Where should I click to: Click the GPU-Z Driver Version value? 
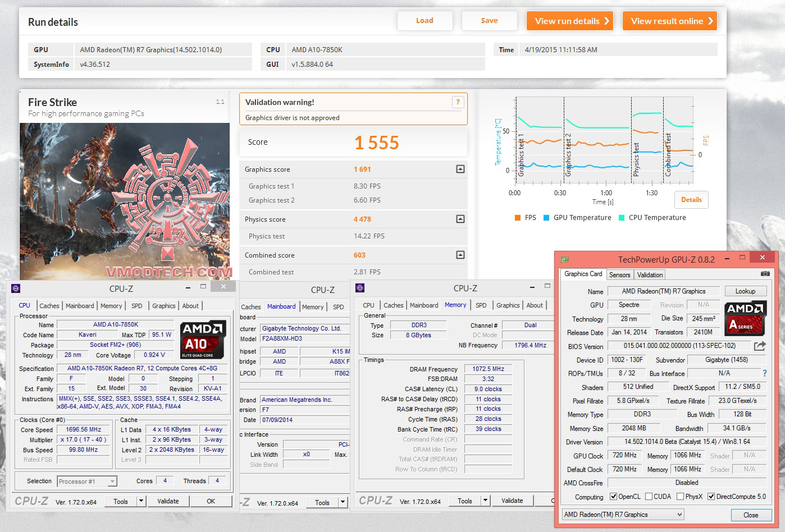[687, 442]
